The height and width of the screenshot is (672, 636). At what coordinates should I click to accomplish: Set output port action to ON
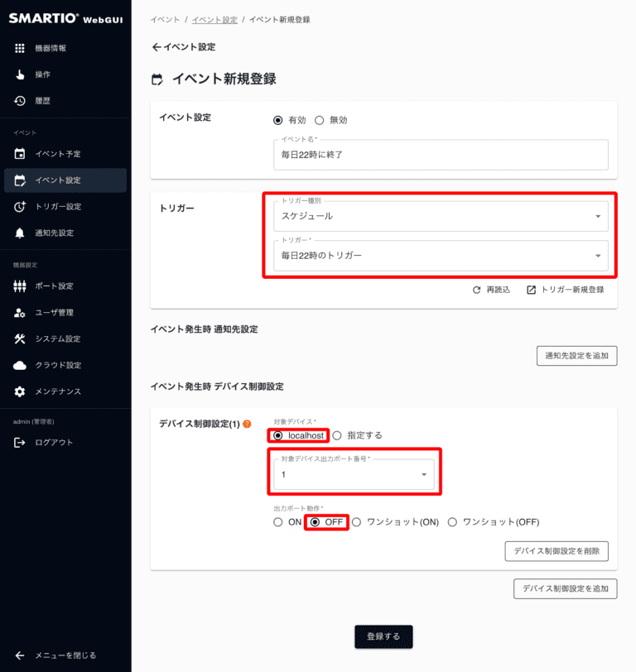click(x=278, y=522)
